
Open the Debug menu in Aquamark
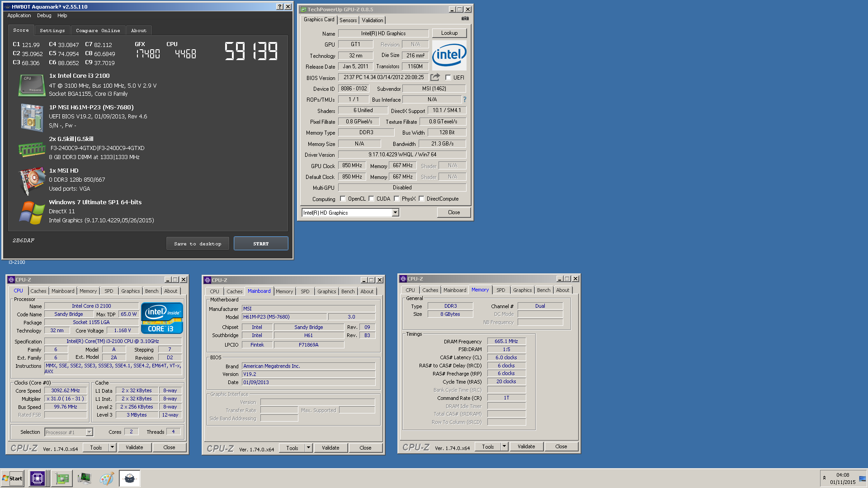coord(44,15)
